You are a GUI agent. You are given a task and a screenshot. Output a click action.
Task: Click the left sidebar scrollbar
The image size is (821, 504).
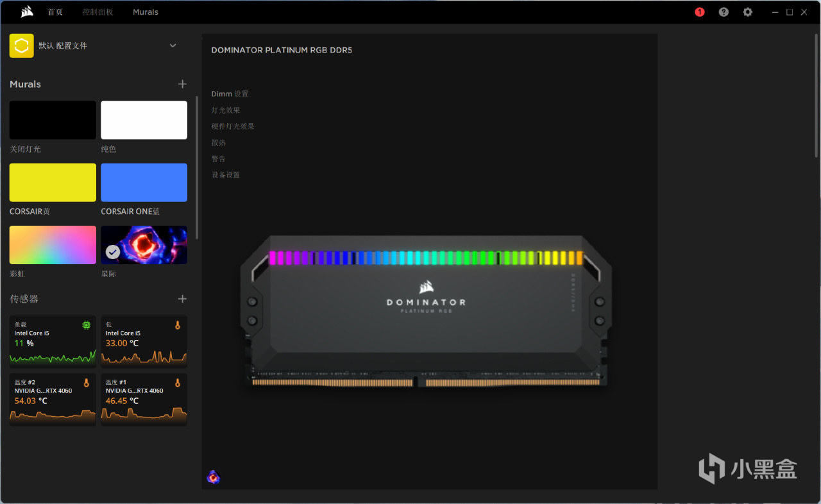coord(197,168)
